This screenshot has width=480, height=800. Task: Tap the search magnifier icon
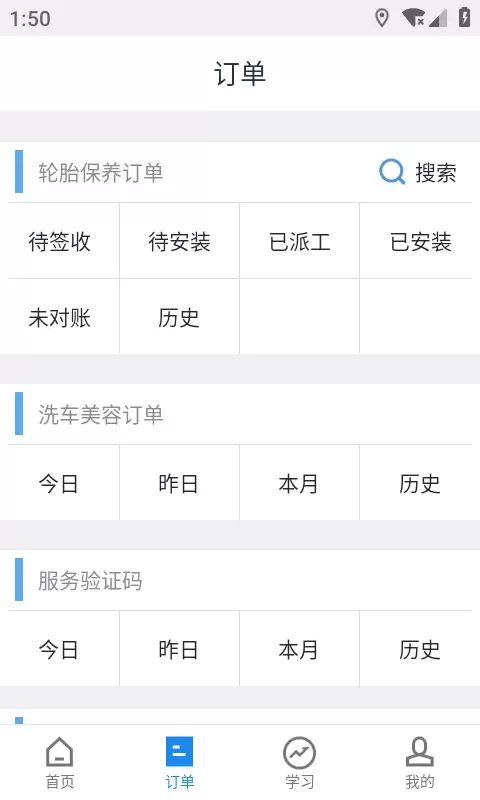pos(392,172)
